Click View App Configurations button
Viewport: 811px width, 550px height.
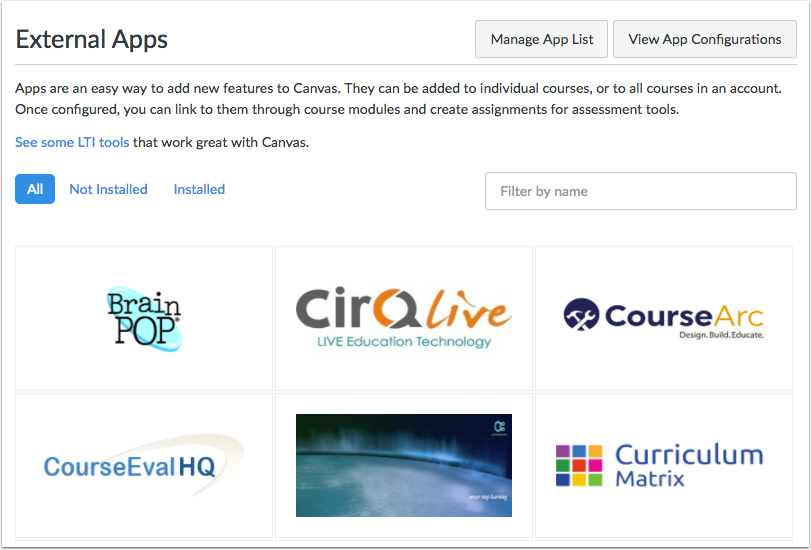click(x=704, y=39)
